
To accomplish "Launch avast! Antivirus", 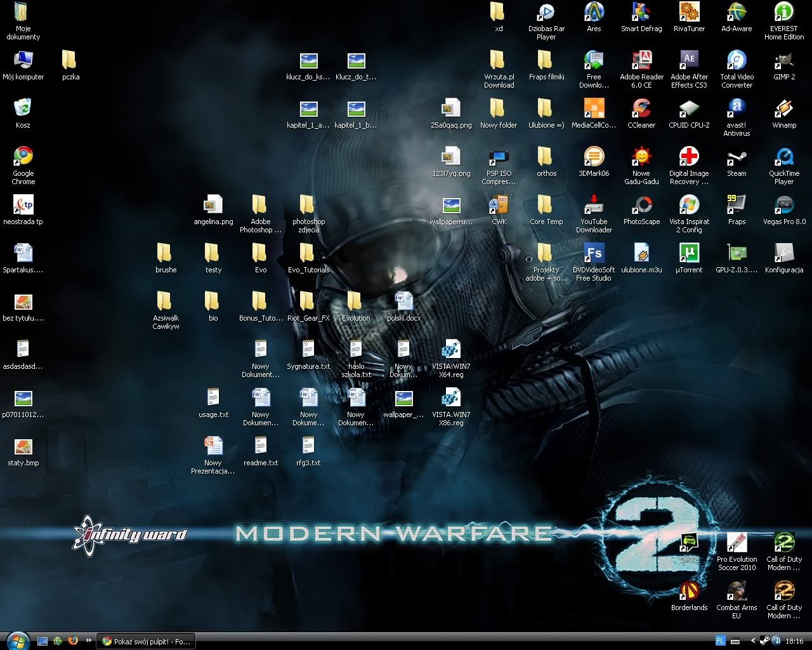I will coord(737,117).
